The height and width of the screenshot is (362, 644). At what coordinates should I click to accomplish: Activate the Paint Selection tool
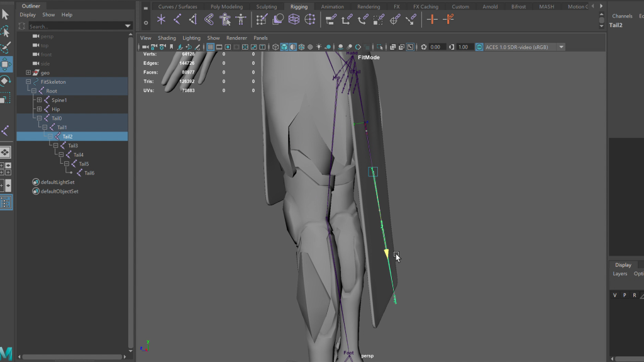(5, 48)
